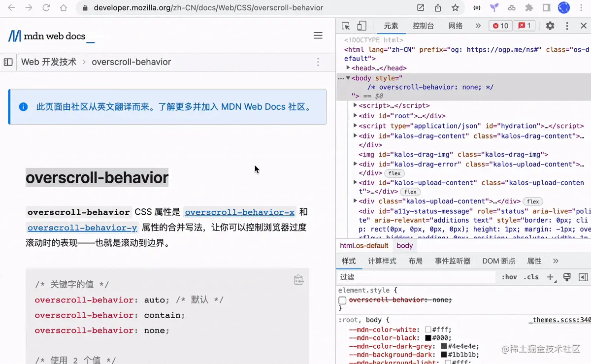
Task: Toggle rendering emulations brush icon
Action: click(567, 277)
